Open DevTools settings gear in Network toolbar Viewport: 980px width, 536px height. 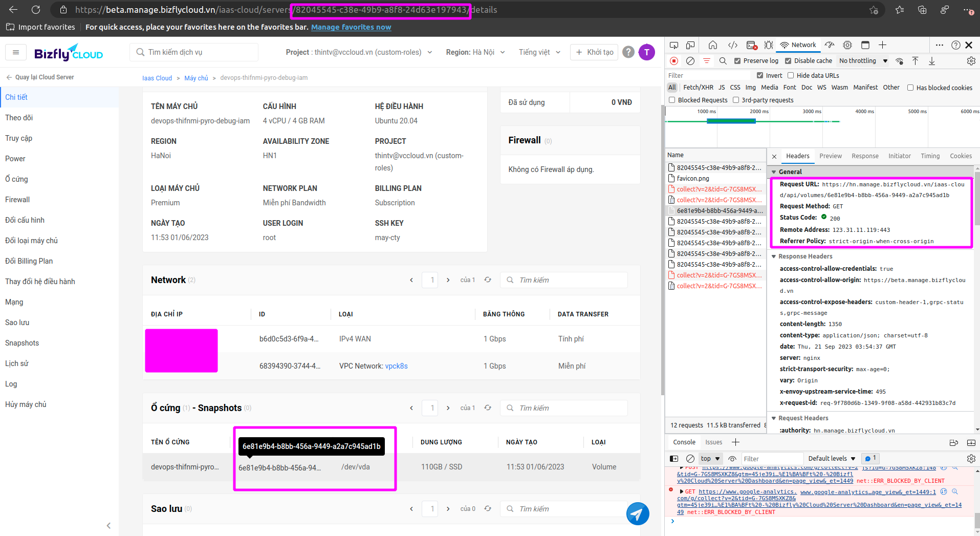[971, 61]
